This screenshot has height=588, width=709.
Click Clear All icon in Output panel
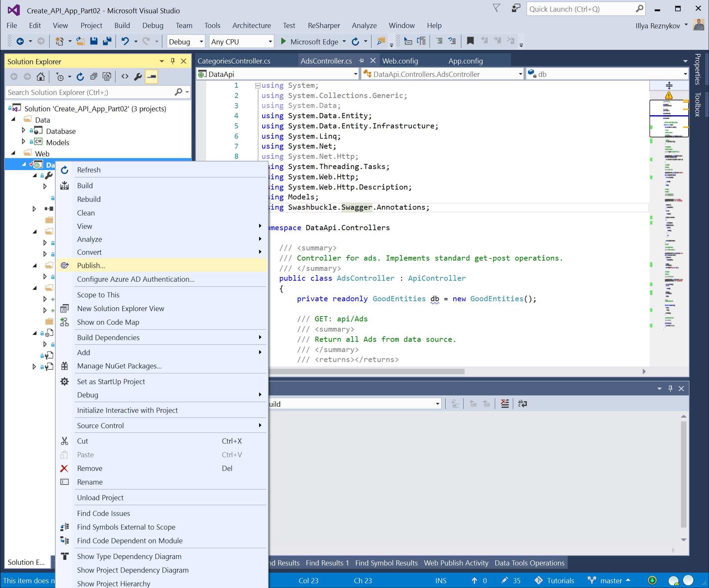coord(505,404)
